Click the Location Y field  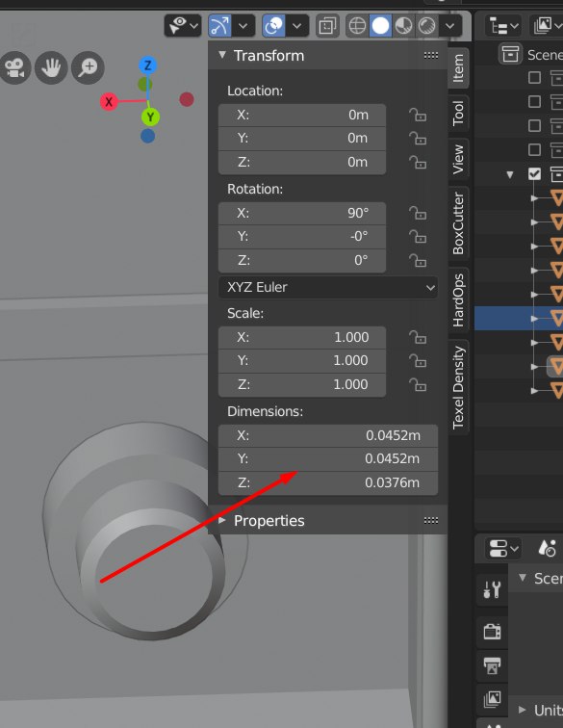pos(302,139)
